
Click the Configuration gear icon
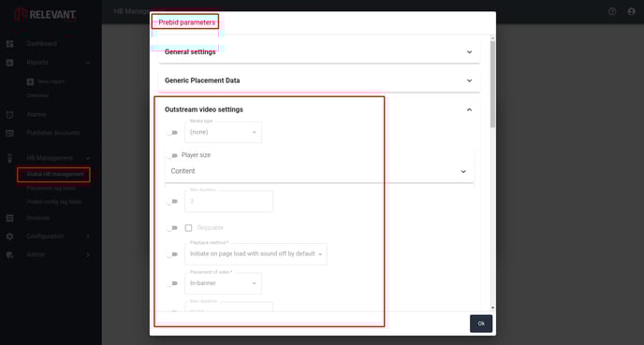[10, 237]
